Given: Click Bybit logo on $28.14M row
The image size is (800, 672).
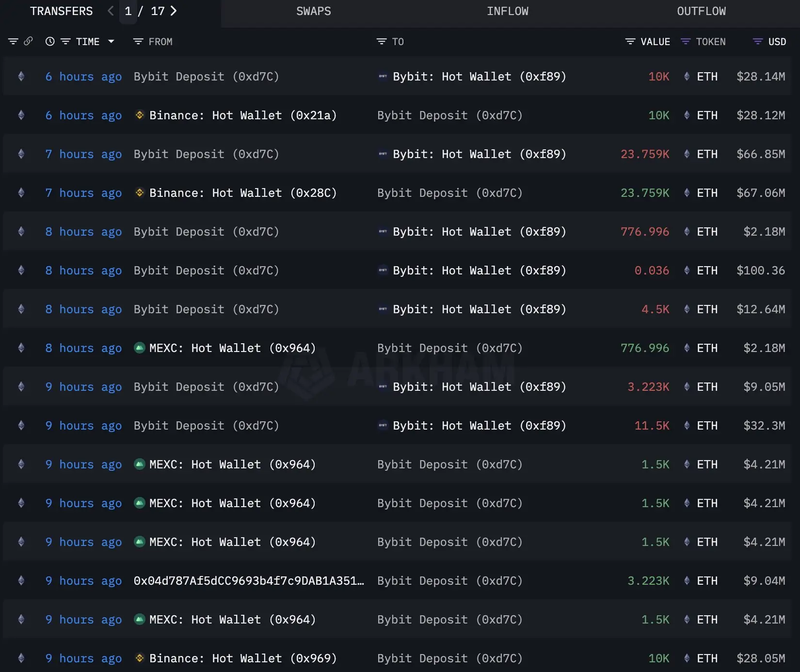Looking at the screenshot, I should point(383,76).
